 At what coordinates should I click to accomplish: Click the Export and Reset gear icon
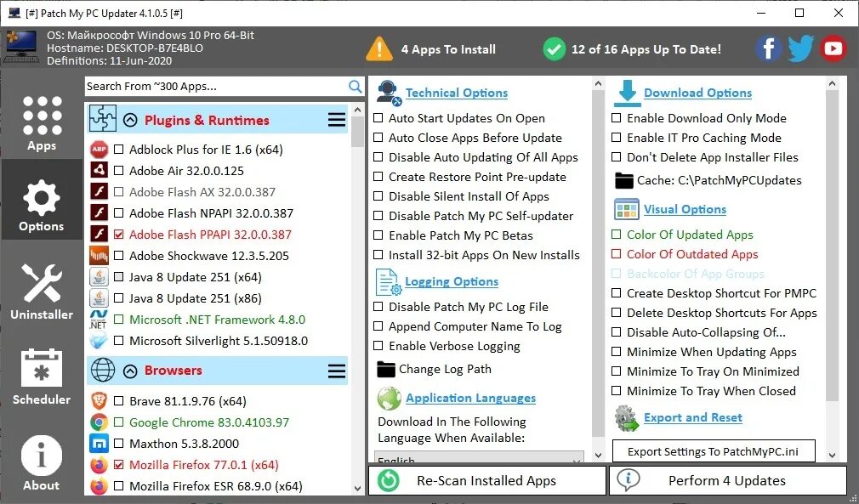(627, 419)
